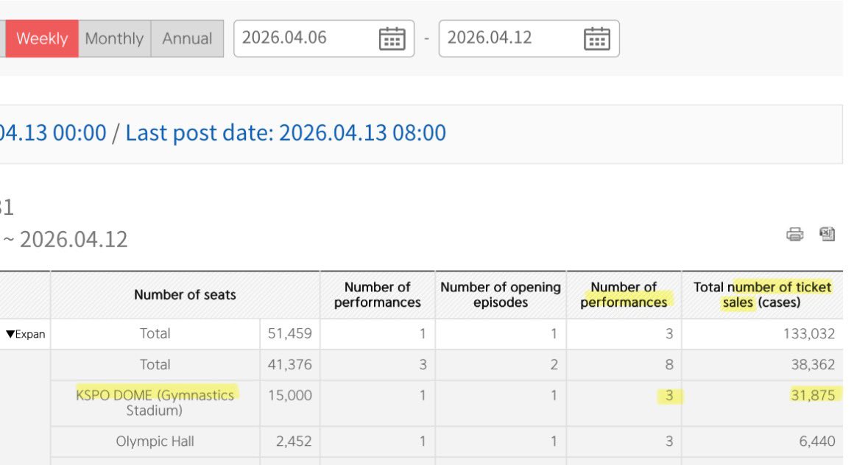Image resolution: width=868 pixels, height=465 pixels.
Task: Click the KSPO DOME (Gymnastics Stadium) cell
Action: (155, 402)
